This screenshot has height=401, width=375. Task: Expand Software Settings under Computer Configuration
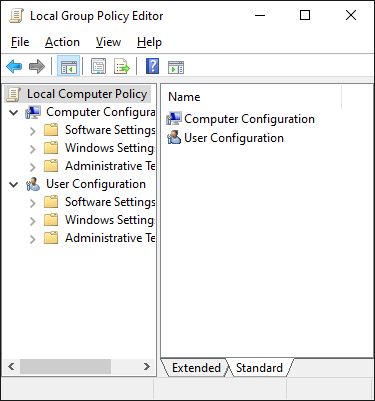pos(32,131)
